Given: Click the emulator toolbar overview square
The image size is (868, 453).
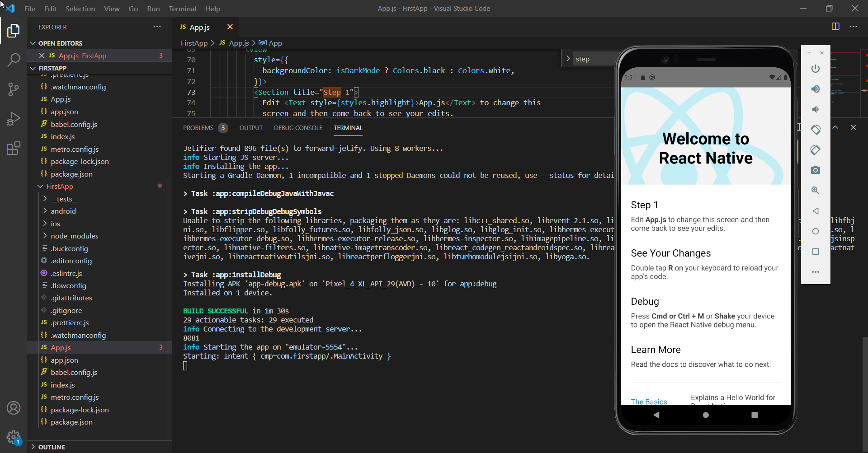Looking at the screenshot, I should (x=815, y=252).
